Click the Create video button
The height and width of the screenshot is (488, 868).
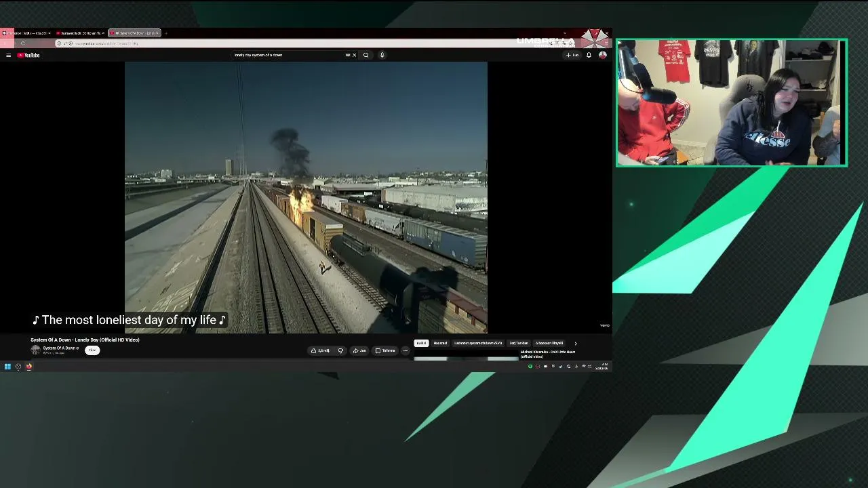[573, 55]
